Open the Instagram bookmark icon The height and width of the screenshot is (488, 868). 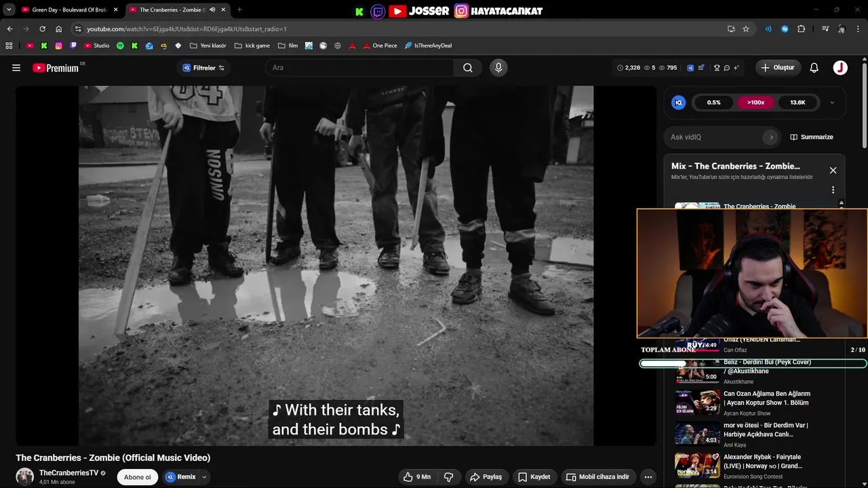tap(59, 46)
